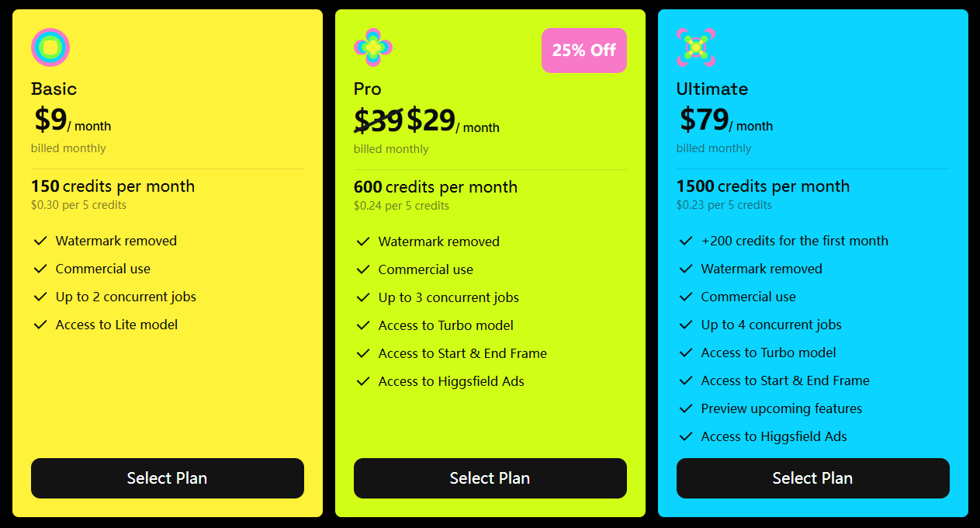Click the Pro plan flower-shaped icon
The height and width of the screenshot is (528, 980).
click(373, 47)
